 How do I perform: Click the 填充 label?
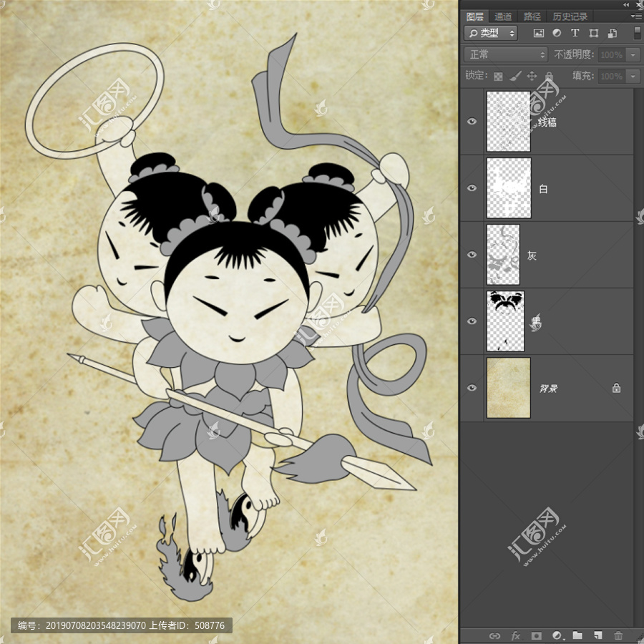pos(583,76)
